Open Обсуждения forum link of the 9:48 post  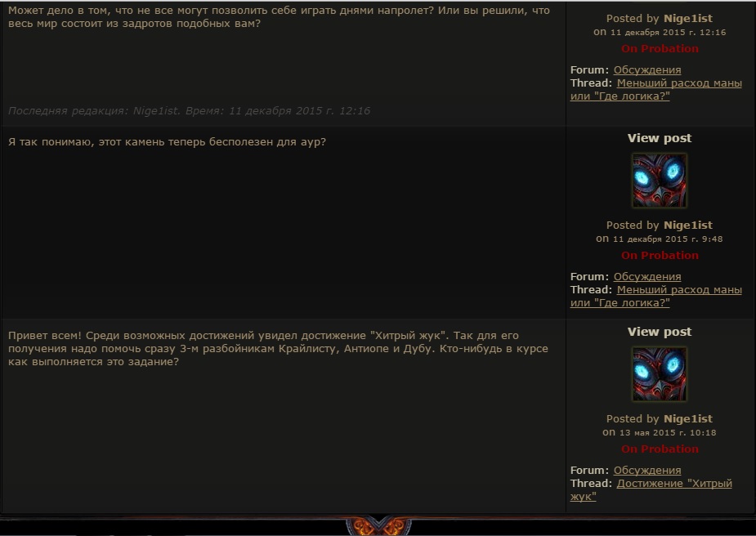pyautogui.click(x=647, y=277)
